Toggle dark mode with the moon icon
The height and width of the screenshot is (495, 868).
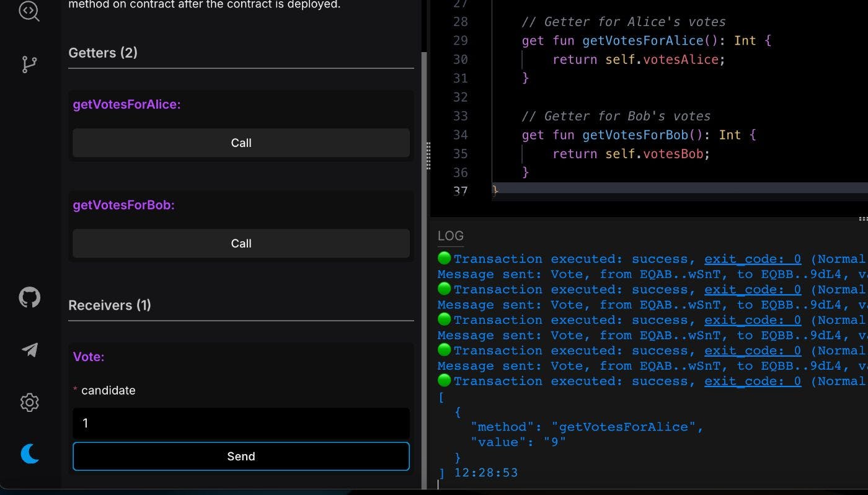click(x=29, y=454)
